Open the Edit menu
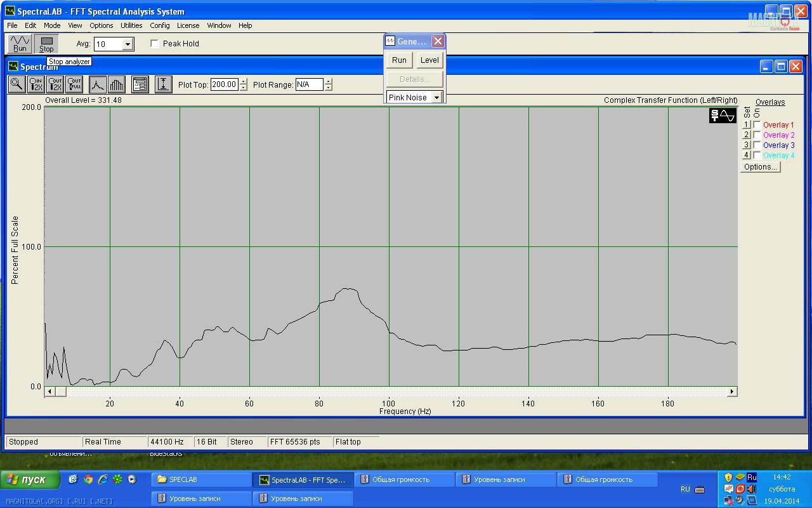 [x=30, y=25]
